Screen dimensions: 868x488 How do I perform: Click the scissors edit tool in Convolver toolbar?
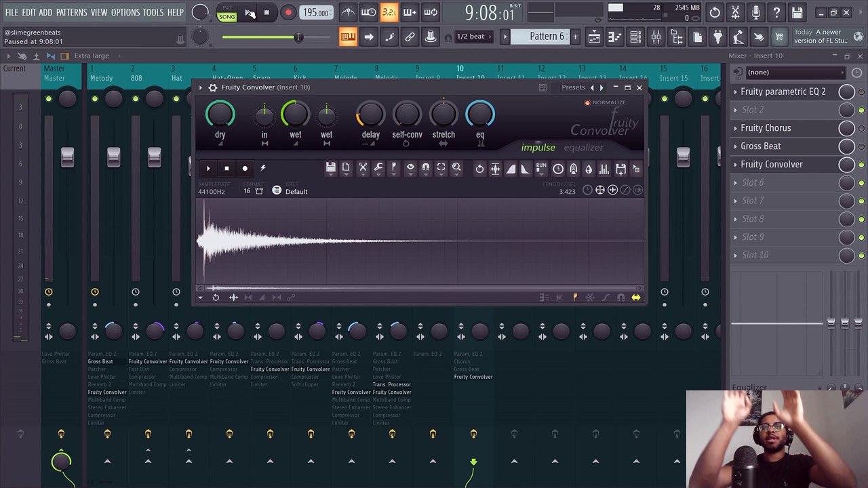coord(363,167)
